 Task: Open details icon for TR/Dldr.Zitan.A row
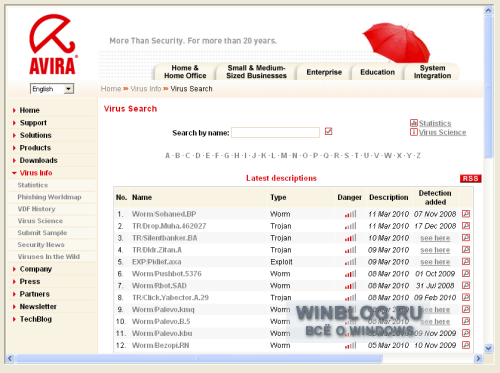pos(466,250)
